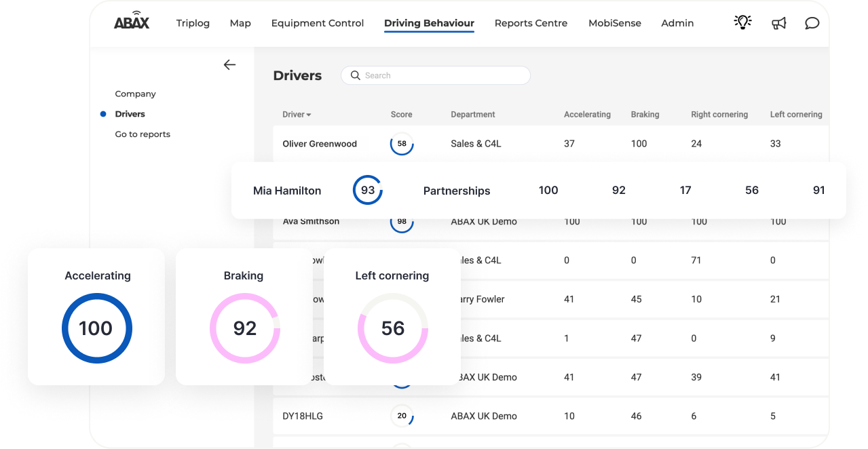Click the Braking gauge showing 92
Viewport: 868px width, 449px height.
tap(244, 328)
